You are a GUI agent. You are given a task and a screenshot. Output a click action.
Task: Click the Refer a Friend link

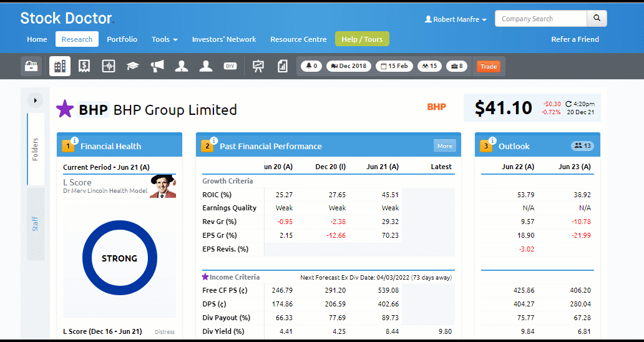(x=575, y=39)
